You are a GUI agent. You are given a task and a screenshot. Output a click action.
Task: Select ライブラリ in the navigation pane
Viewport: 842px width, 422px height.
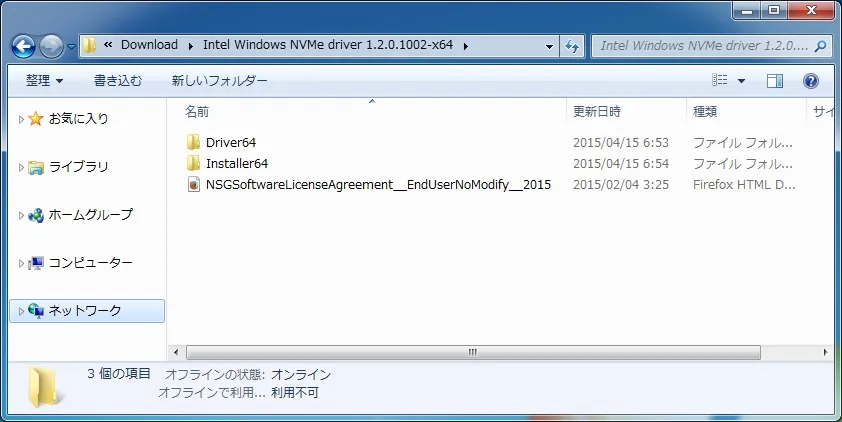(78, 166)
